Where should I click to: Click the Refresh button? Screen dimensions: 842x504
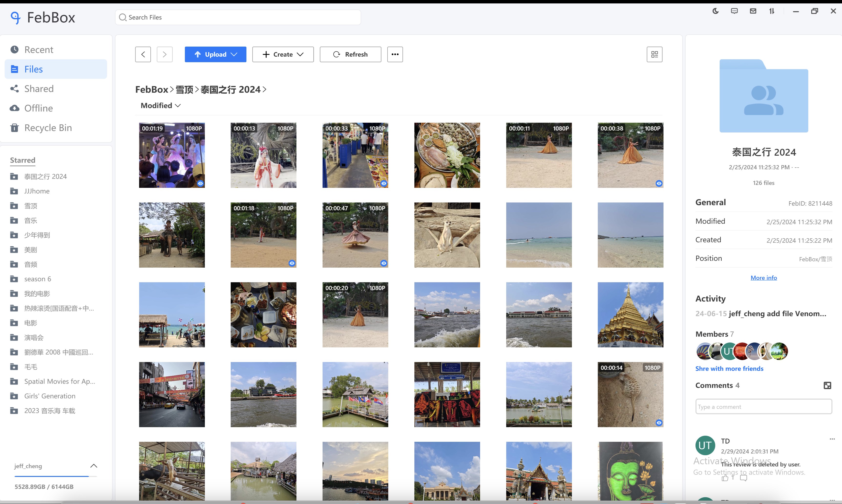point(350,54)
